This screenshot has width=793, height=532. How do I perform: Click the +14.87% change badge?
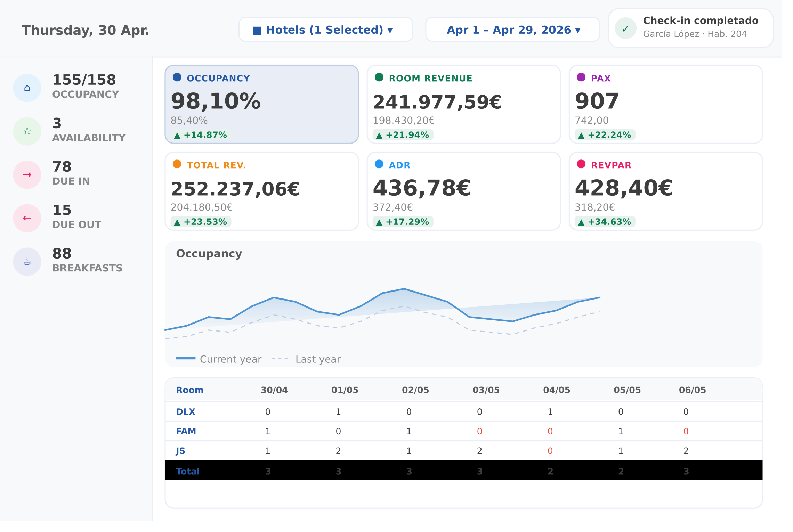201,135
